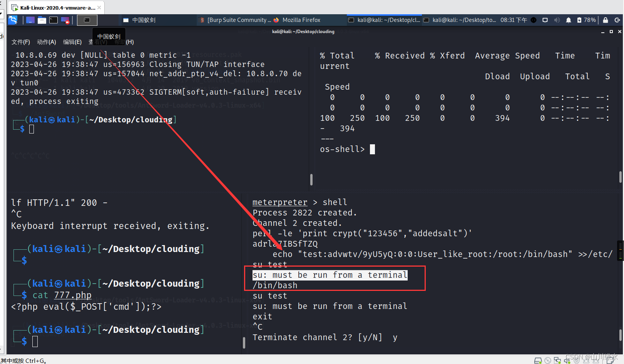
Task: Click the battery 78% indicator
Action: [586, 20]
